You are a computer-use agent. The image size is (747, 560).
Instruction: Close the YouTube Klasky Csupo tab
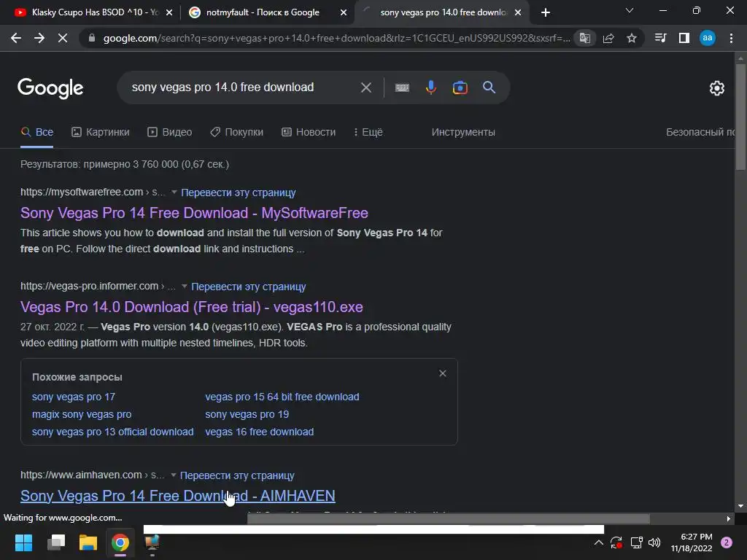coord(169,12)
